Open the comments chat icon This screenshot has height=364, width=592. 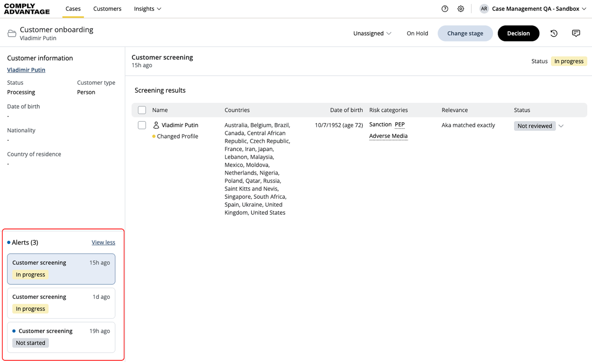click(x=576, y=33)
